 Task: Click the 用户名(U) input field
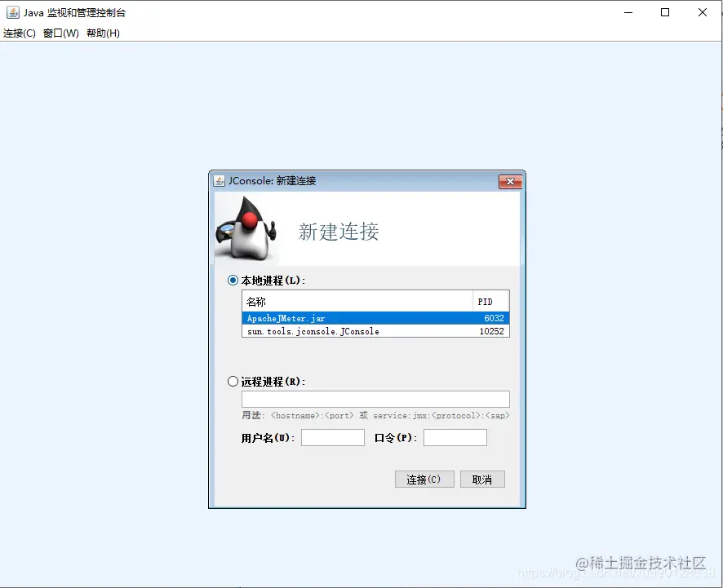(332, 437)
